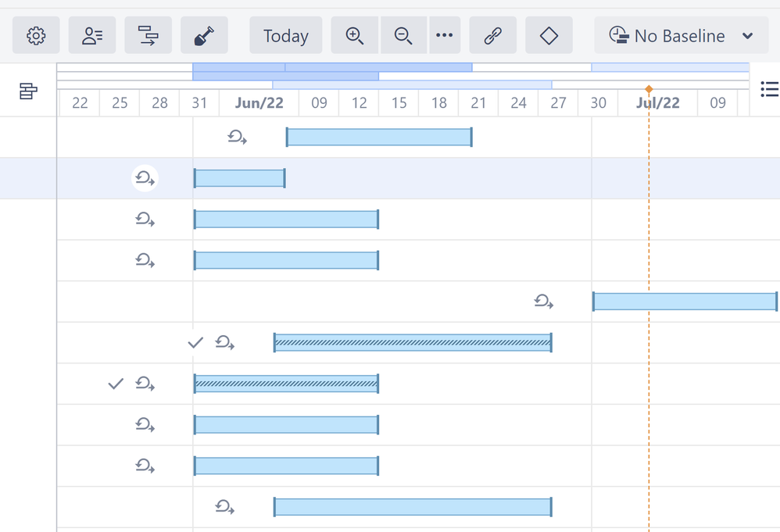Toggle the resolved checkmark on the hatched task row
Viewport: 780px width, 532px height.
(194, 342)
